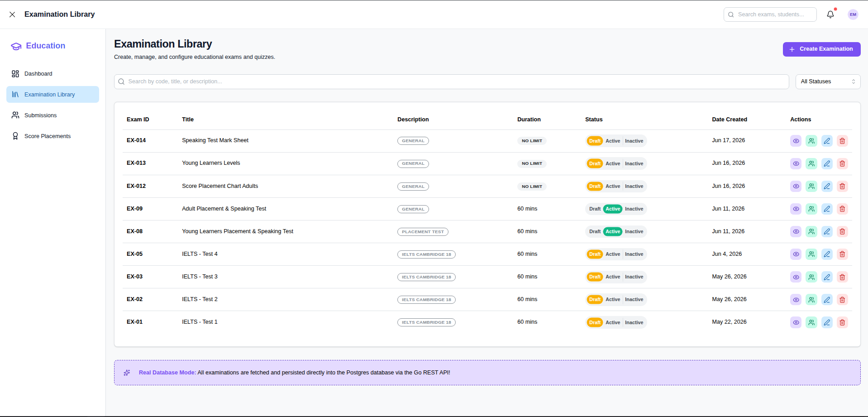Delete the EX-09 exam
The height and width of the screenshot is (417, 868).
pyautogui.click(x=842, y=209)
